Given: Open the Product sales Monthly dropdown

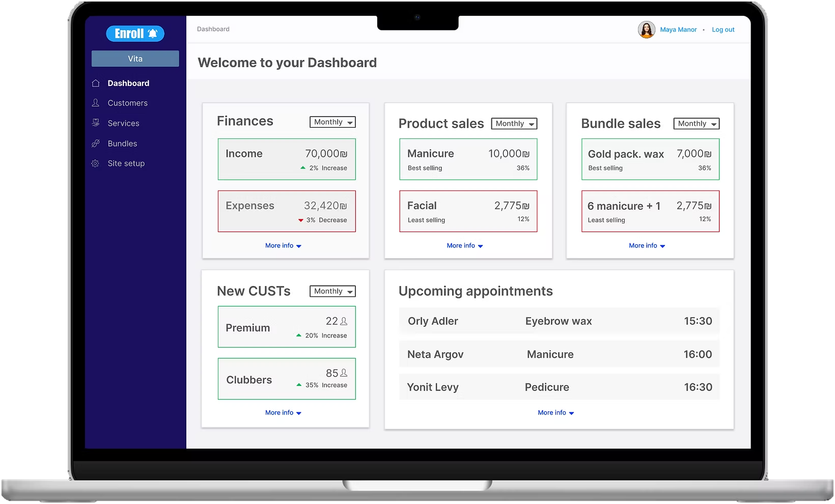Looking at the screenshot, I should (514, 124).
